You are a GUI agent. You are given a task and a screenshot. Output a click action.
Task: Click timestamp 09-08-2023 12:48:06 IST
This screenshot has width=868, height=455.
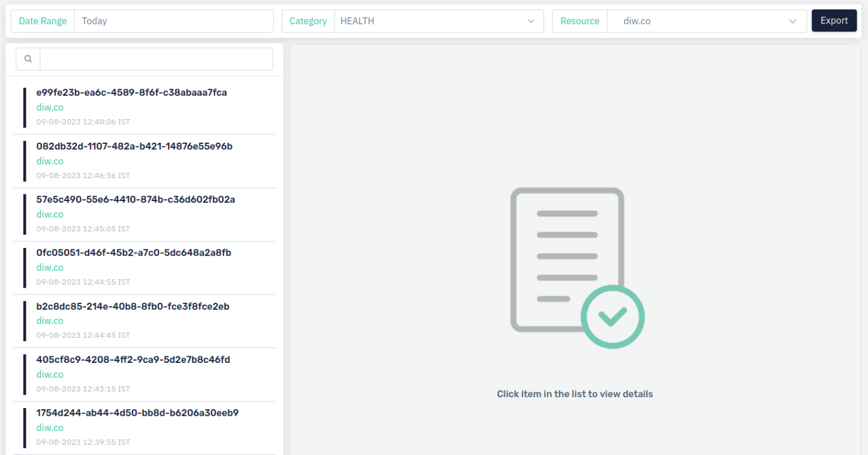[83, 122]
